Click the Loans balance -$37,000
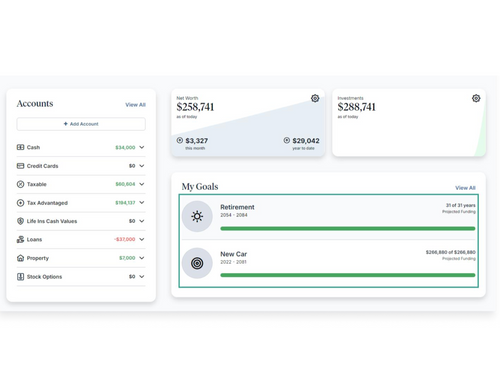This screenshot has height=380, width=500. tap(124, 239)
